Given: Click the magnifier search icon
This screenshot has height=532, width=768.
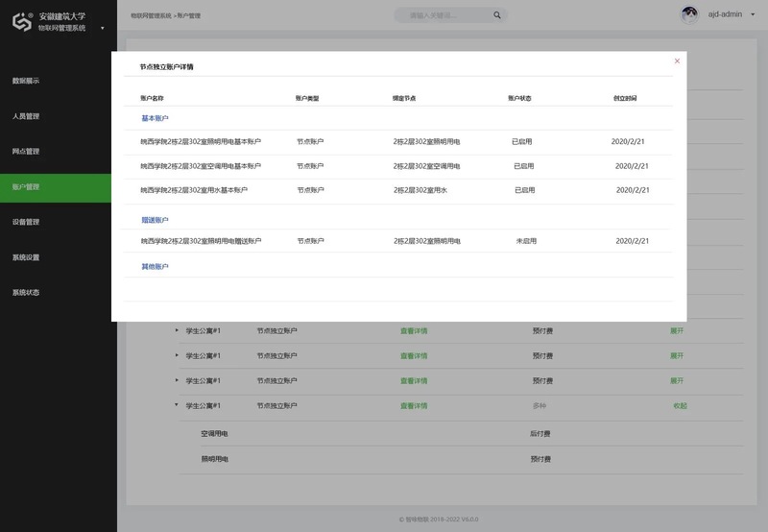Looking at the screenshot, I should (496, 15).
